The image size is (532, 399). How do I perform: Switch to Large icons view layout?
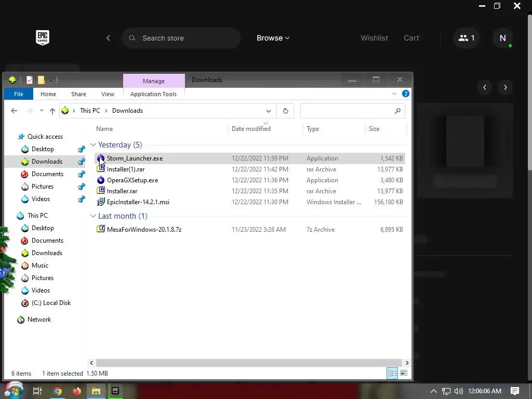click(x=403, y=373)
